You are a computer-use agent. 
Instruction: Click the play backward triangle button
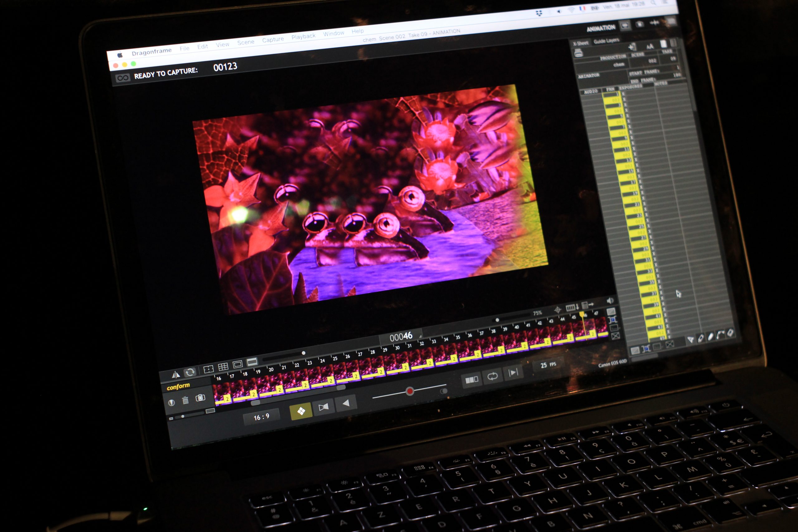pyautogui.click(x=346, y=403)
